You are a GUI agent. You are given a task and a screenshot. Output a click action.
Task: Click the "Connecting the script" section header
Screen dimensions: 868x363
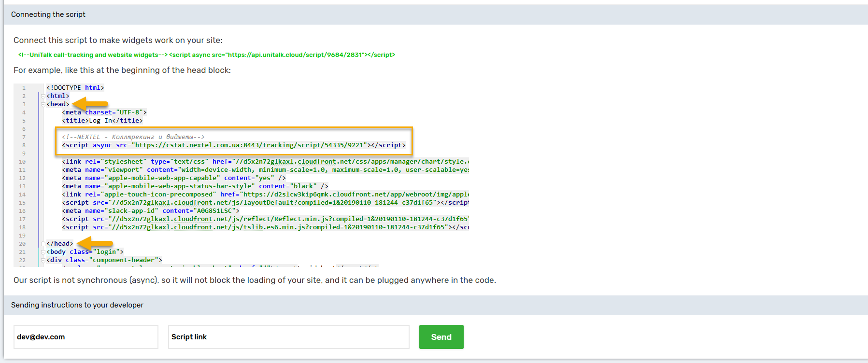point(48,14)
